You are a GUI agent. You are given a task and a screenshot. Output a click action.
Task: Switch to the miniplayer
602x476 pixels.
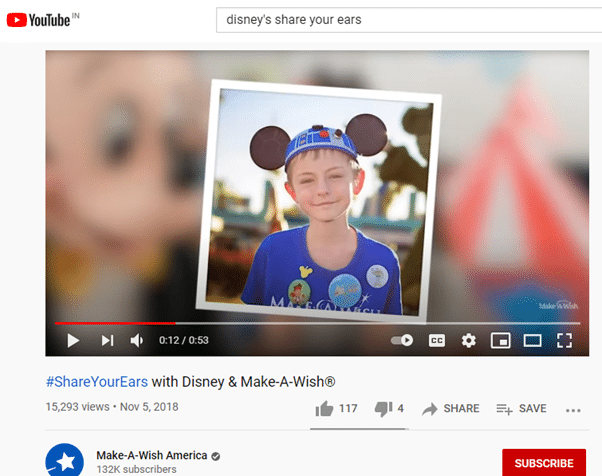pos(501,340)
